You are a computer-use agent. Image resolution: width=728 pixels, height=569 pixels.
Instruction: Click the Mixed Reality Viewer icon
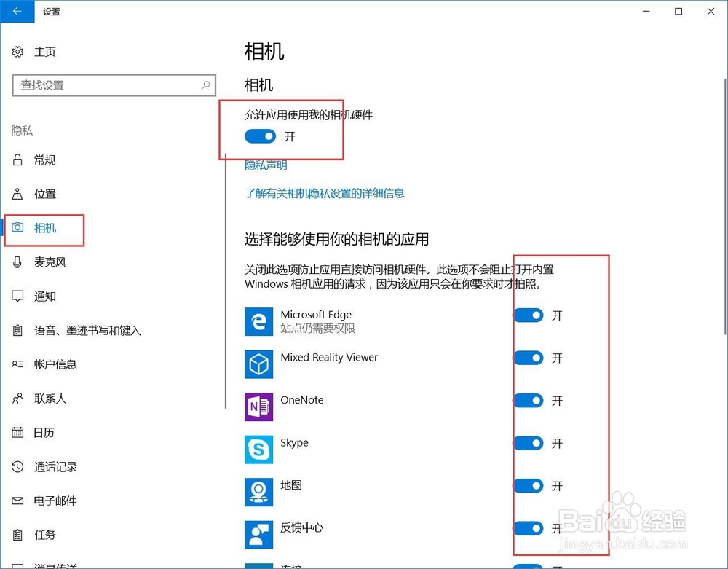tap(258, 364)
